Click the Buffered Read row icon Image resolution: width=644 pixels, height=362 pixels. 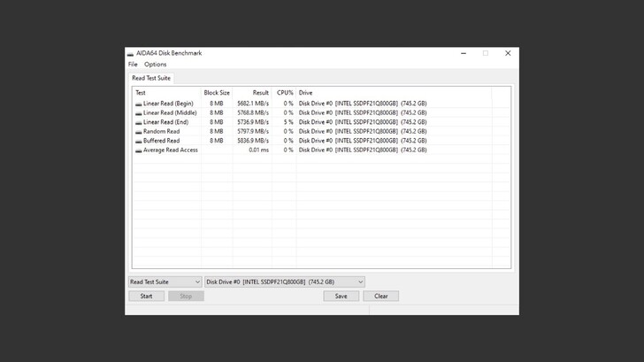coord(138,141)
